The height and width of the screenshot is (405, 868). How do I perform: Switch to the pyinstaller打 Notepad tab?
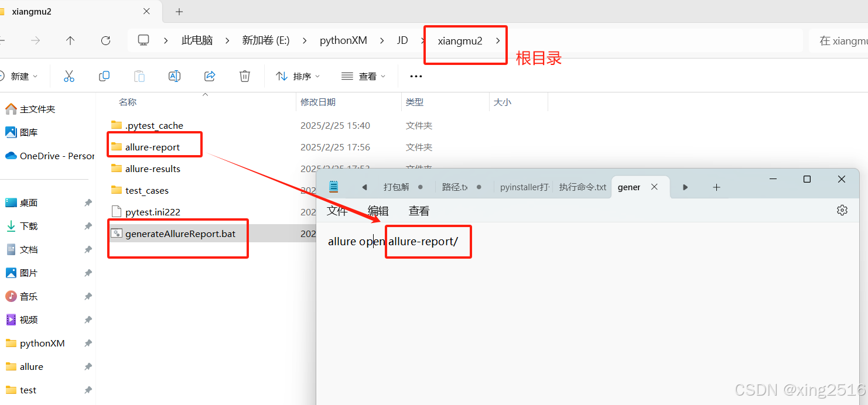524,187
